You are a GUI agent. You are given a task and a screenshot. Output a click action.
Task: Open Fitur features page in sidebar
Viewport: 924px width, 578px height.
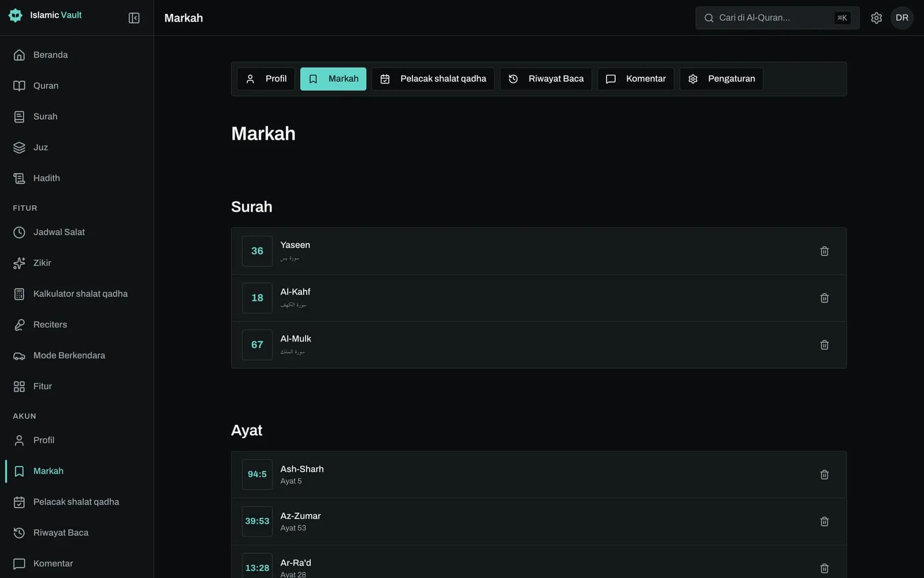tap(77, 386)
